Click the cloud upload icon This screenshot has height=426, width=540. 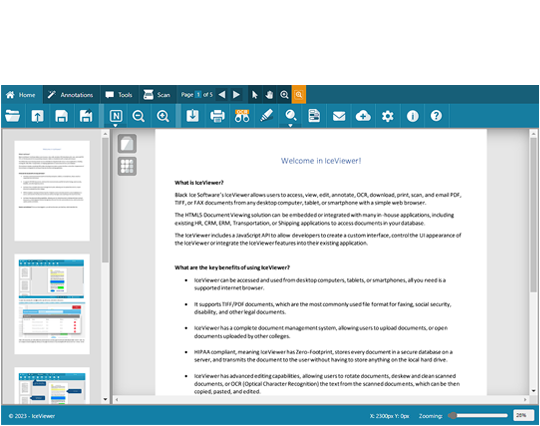[363, 116]
